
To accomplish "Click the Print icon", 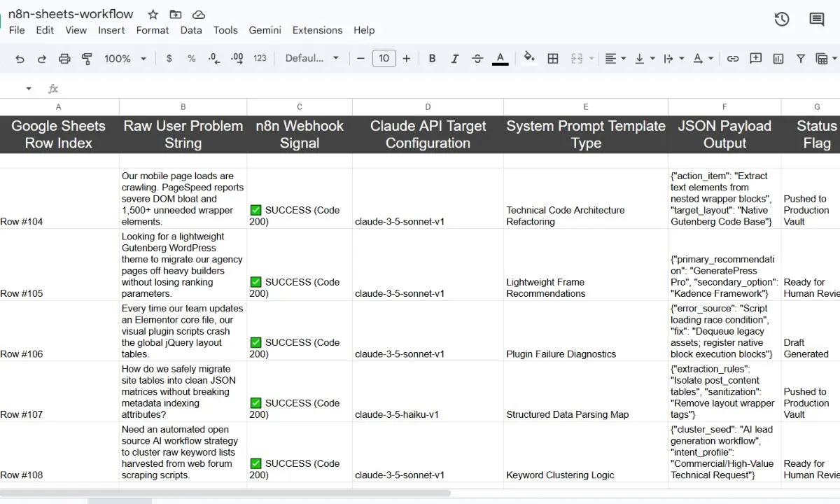I will [64, 59].
